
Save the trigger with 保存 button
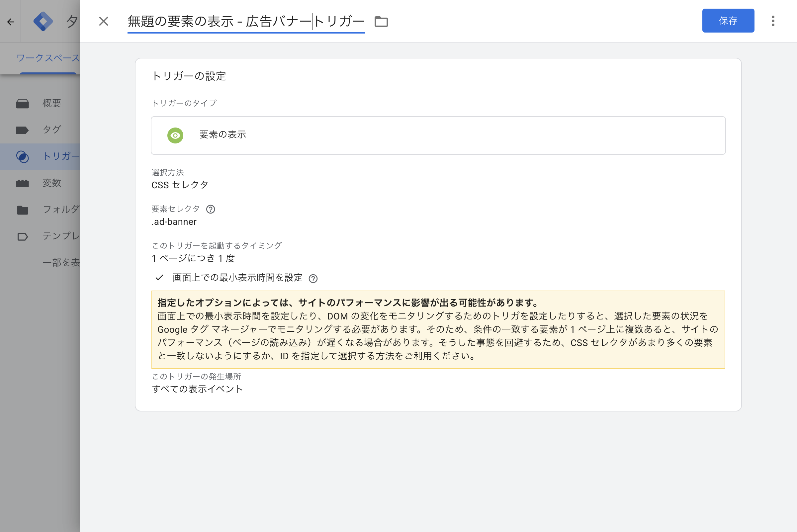[728, 21]
